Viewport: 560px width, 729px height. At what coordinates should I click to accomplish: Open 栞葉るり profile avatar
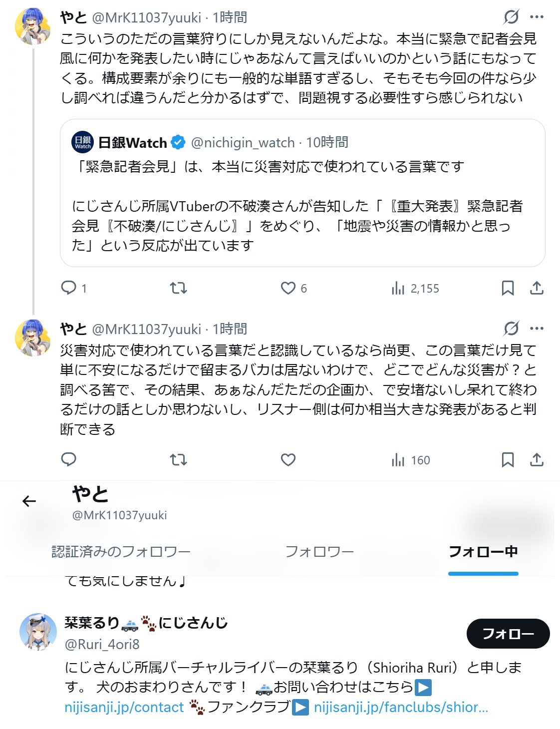[38, 632]
